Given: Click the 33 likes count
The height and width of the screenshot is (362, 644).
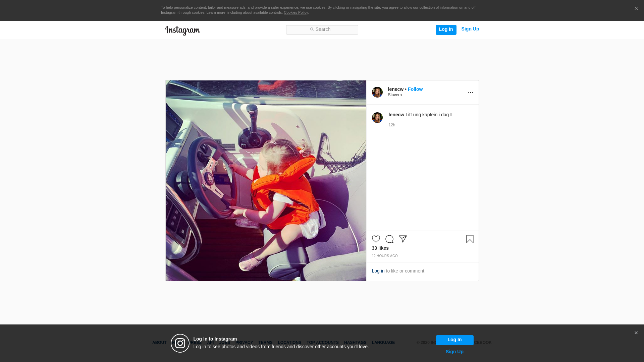Looking at the screenshot, I should click(380, 248).
